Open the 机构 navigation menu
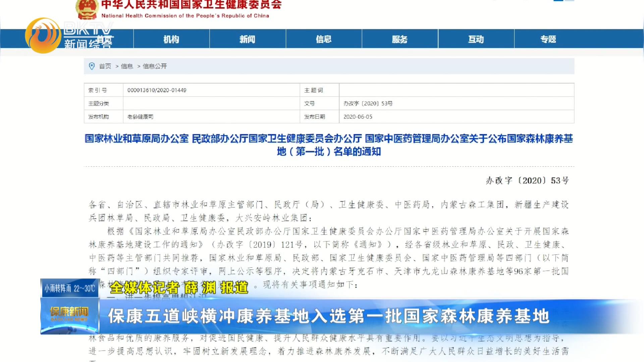Image resolution: width=644 pixels, height=362 pixels. [x=171, y=39]
